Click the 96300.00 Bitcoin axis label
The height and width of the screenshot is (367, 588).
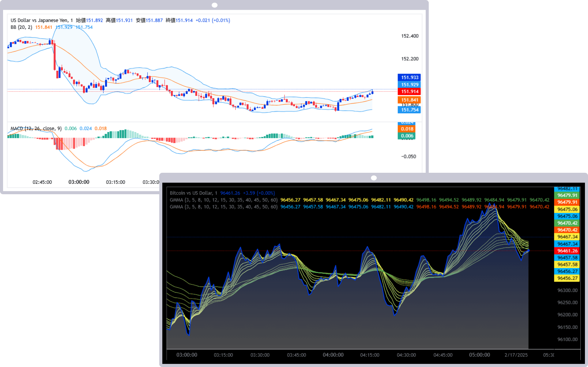point(567,290)
